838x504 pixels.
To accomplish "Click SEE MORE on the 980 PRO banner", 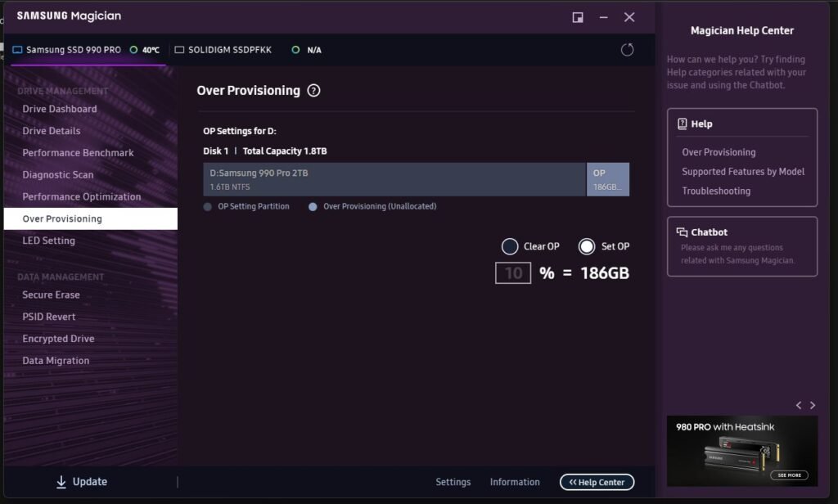I will [789, 475].
